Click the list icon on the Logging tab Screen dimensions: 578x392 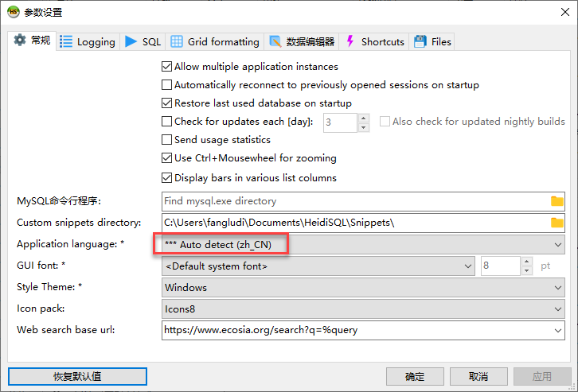66,41
